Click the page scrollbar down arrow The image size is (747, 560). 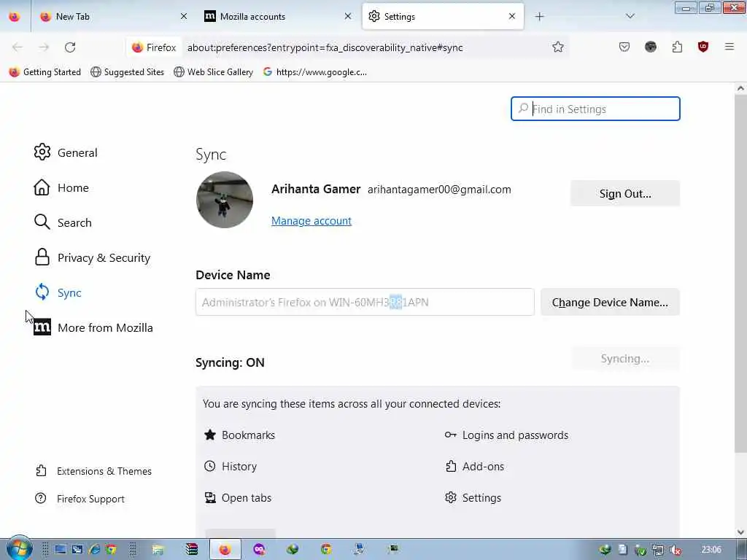tap(740, 532)
